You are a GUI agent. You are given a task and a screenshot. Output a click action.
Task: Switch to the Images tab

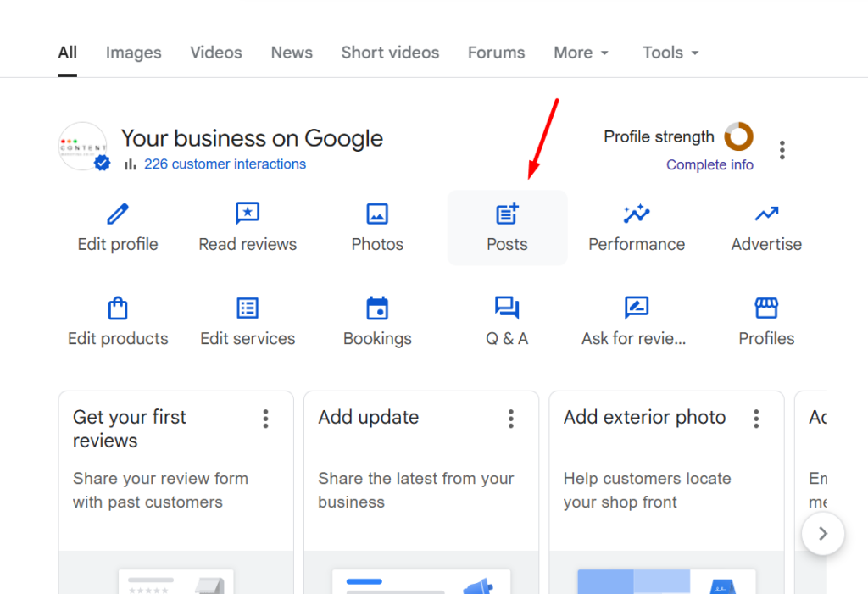[x=133, y=53]
